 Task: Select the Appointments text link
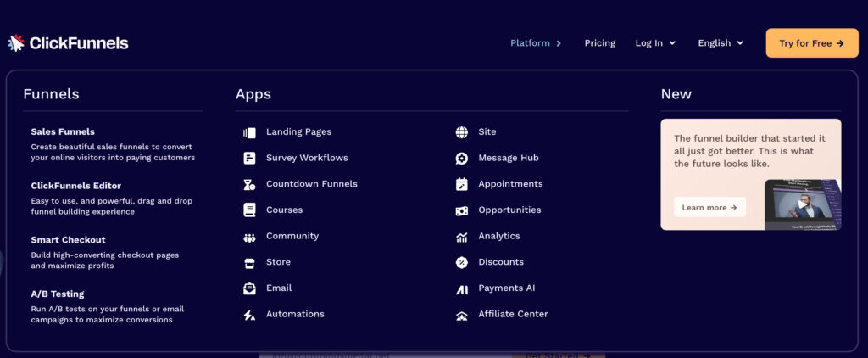point(510,183)
